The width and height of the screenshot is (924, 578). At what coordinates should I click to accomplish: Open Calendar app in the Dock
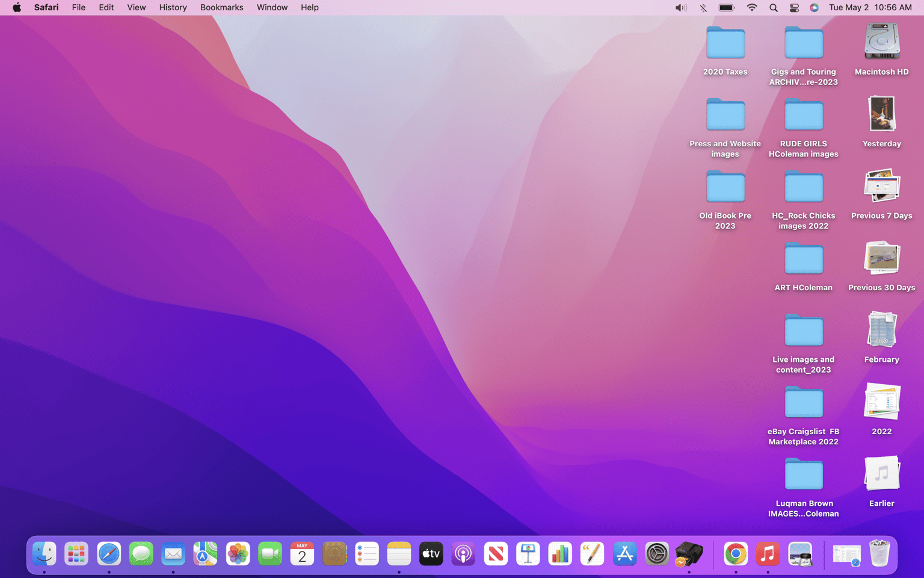(302, 554)
